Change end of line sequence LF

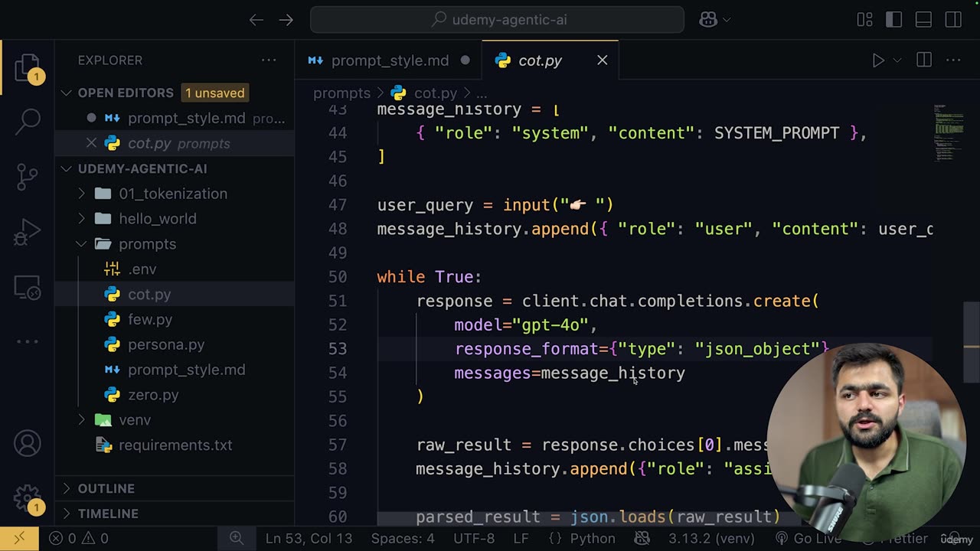[521, 539]
